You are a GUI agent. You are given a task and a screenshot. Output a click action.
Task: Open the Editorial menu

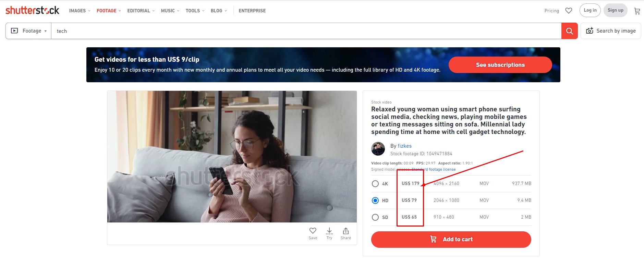click(141, 11)
